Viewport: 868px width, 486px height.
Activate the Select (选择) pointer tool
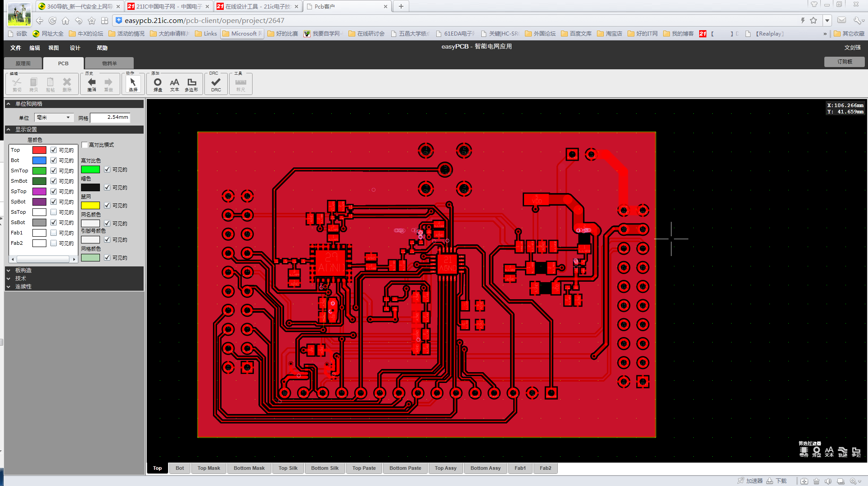click(x=133, y=84)
